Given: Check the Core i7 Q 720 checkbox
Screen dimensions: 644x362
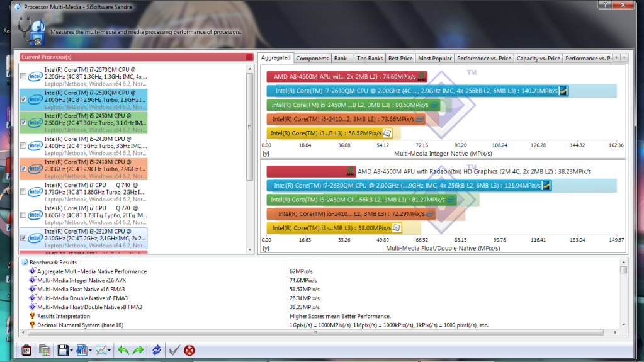Looking at the screenshot, I should (23, 215).
